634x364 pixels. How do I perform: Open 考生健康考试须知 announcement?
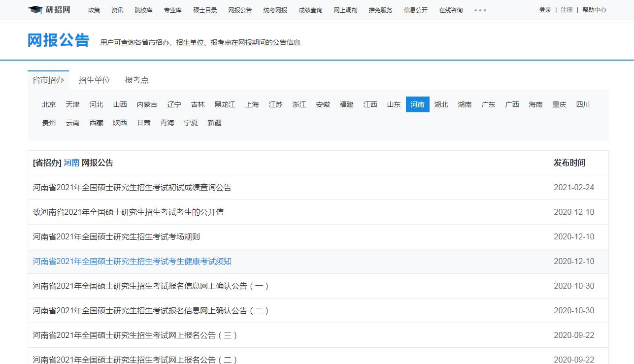(x=132, y=262)
